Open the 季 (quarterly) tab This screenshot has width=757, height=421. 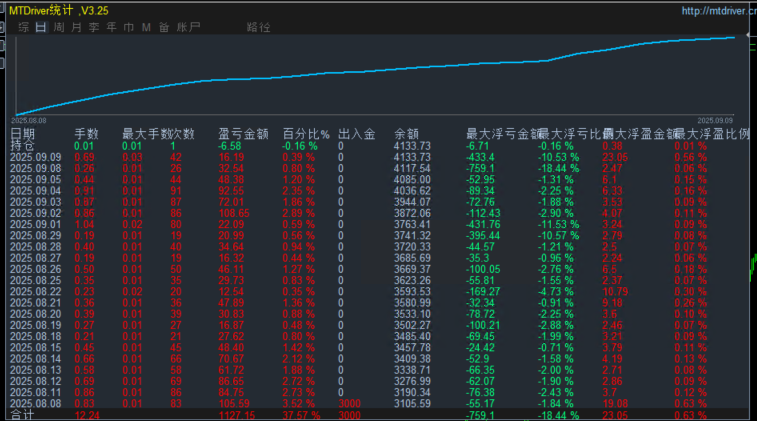[x=94, y=27]
